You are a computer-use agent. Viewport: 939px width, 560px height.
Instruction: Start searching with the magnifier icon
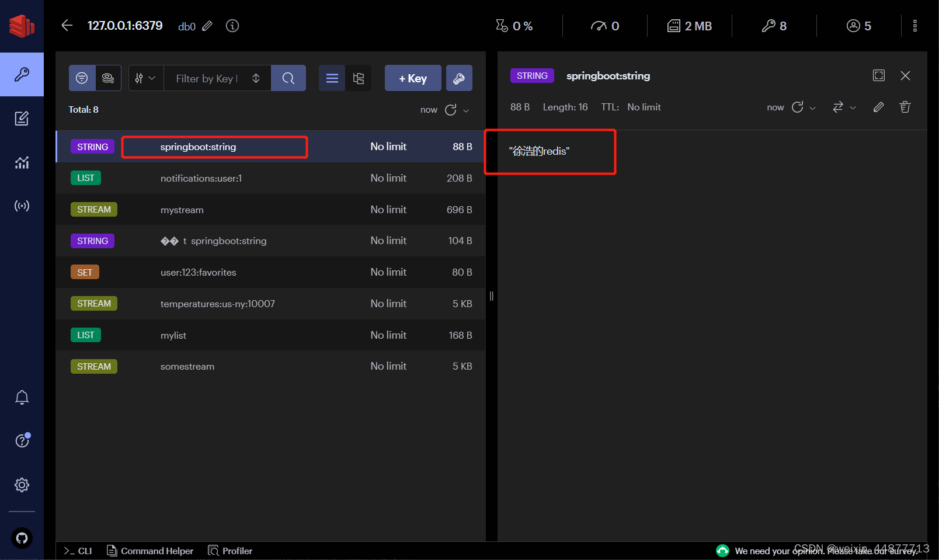pyautogui.click(x=288, y=78)
